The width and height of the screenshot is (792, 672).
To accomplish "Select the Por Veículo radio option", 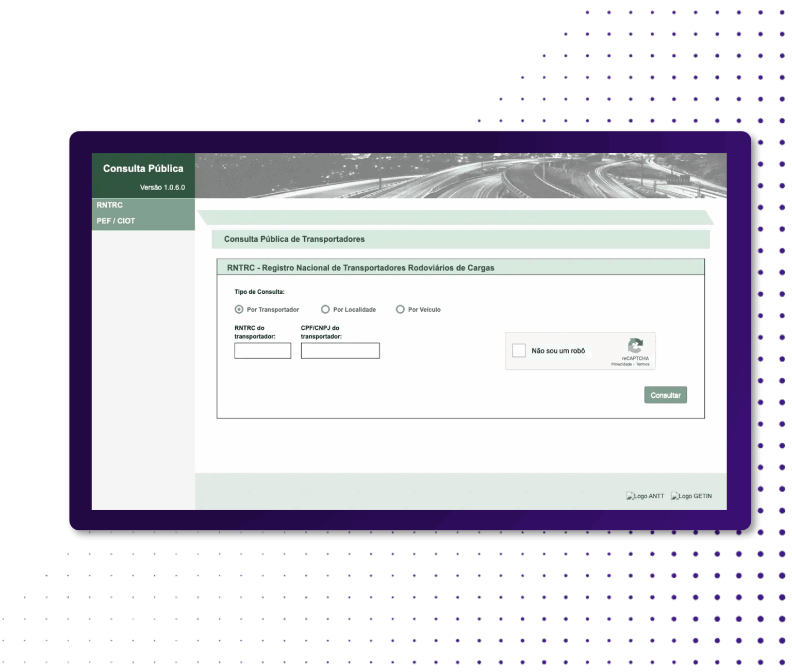I will point(400,309).
